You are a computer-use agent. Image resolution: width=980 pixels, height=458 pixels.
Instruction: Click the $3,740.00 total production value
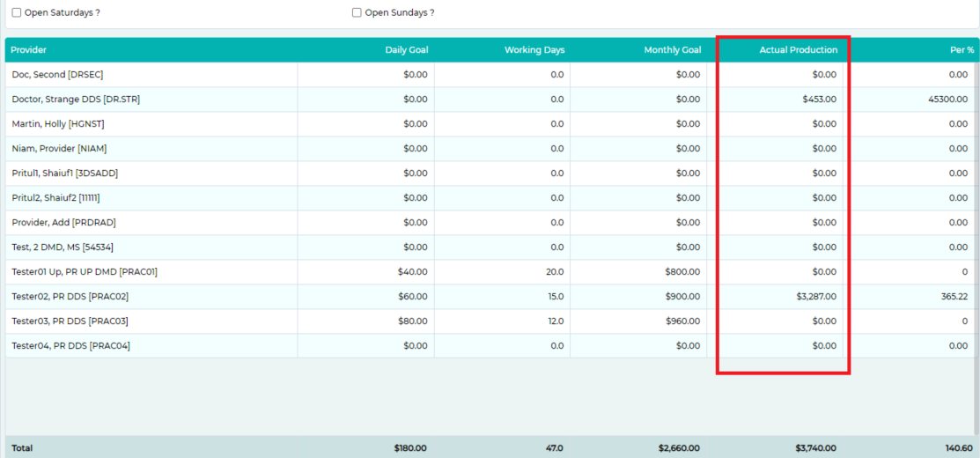point(815,448)
